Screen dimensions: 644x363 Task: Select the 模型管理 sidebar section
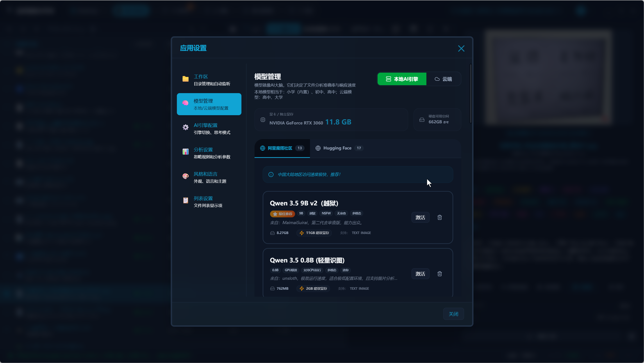(x=209, y=104)
